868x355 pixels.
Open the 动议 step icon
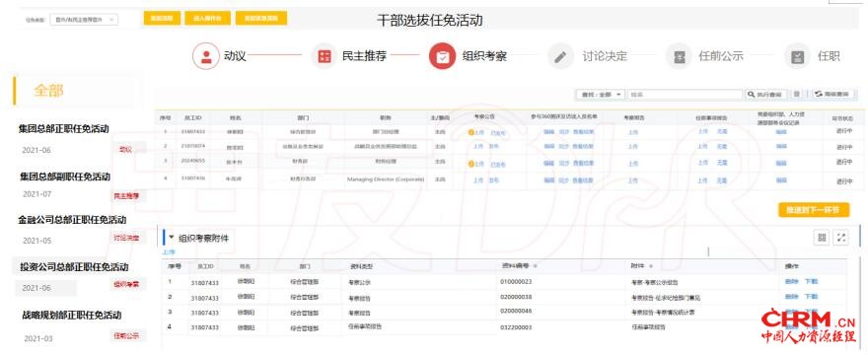click(206, 56)
